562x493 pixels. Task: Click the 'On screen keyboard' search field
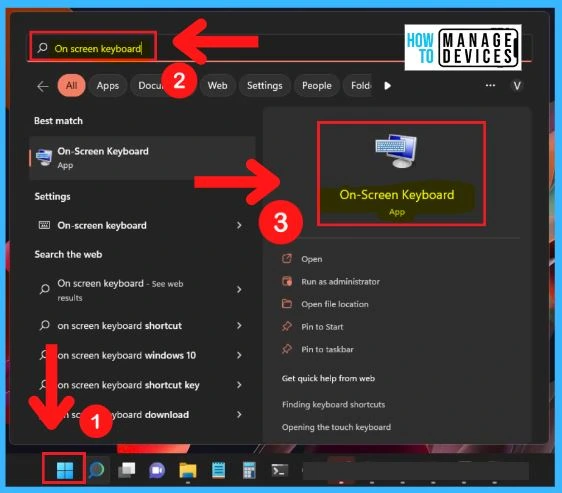tap(280, 48)
